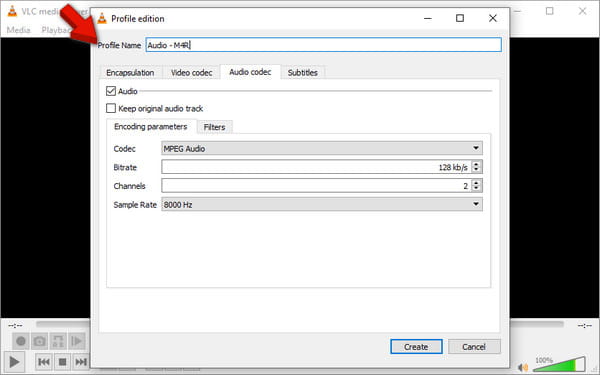Select the Encoding parameters sub-tab
This screenshot has height=375, width=600.
(151, 127)
